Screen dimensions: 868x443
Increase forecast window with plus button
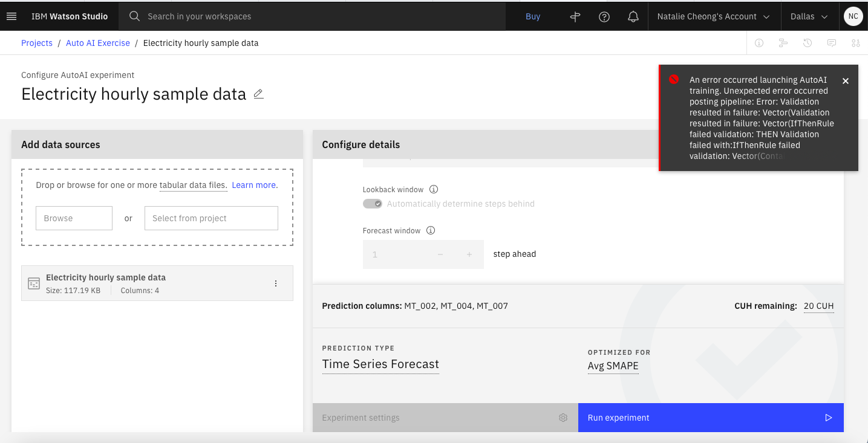pos(469,254)
